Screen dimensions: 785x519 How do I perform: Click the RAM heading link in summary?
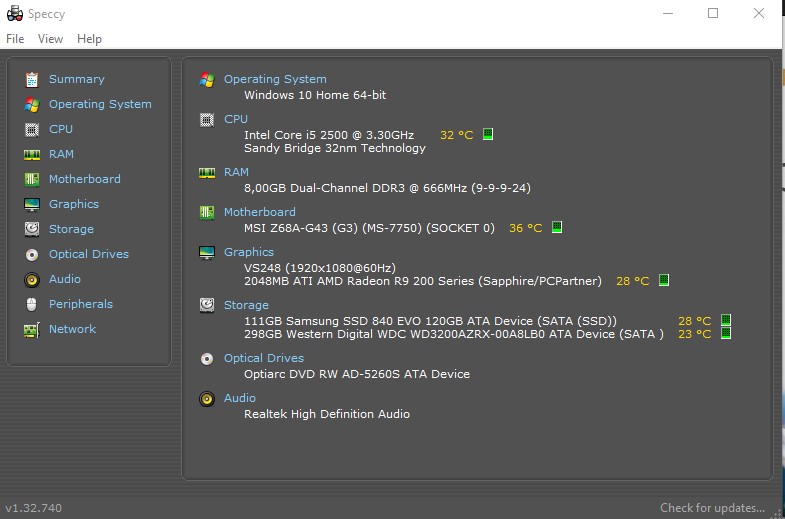click(236, 172)
